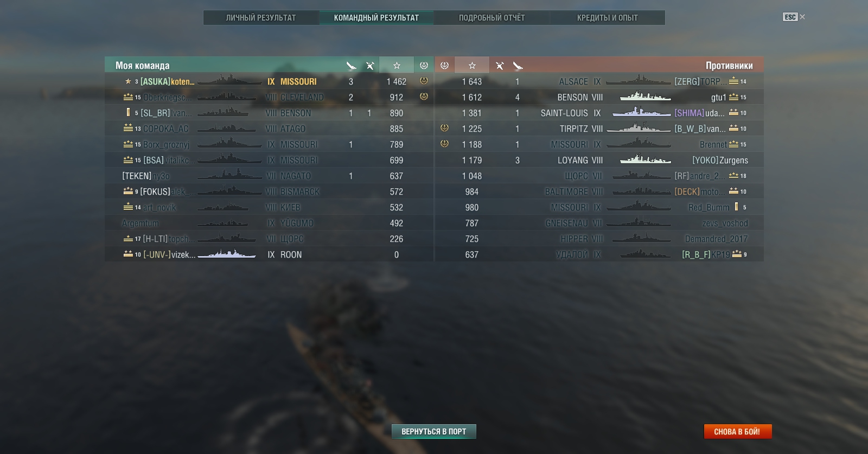Click the achievement medal on the 1 225 XP row
Screen dimensions: 868x454
[444, 128]
